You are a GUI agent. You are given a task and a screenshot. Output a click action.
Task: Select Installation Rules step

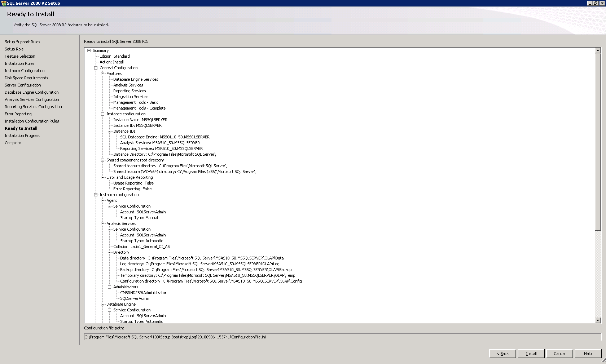pos(19,63)
